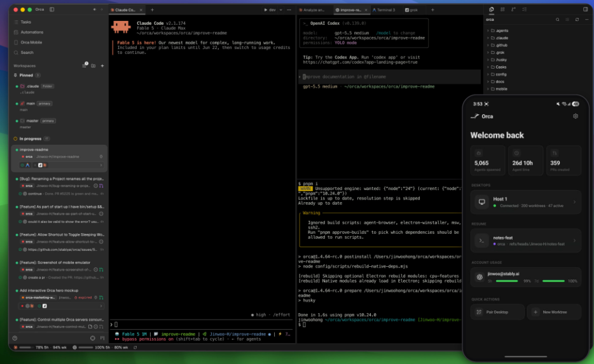The width and height of the screenshot is (594, 364).
Task: Click the pin icon on improve-readme workspace
Action: 101,157
